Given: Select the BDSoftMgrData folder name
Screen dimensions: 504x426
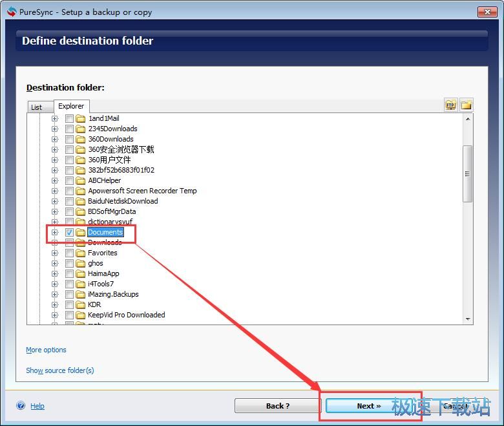Looking at the screenshot, I should click(x=112, y=211).
